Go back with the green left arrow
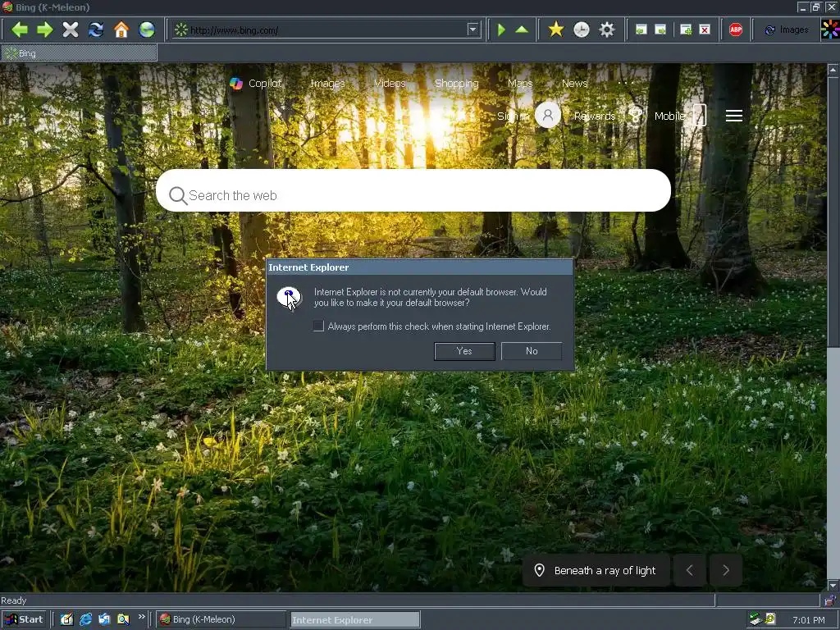The image size is (840, 630). click(x=20, y=30)
